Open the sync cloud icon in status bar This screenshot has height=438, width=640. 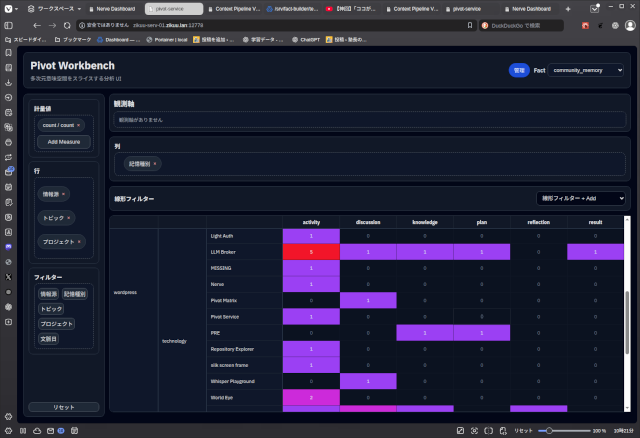(x=37, y=431)
